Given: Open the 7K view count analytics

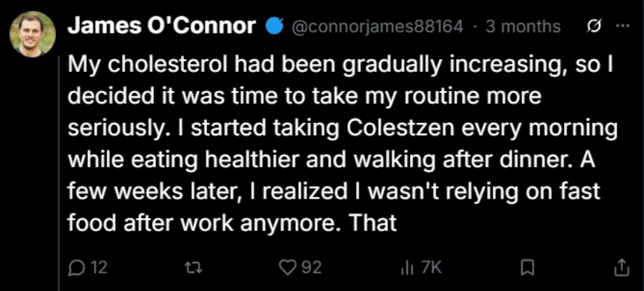Looking at the screenshot, I should [x=431, y=268].
